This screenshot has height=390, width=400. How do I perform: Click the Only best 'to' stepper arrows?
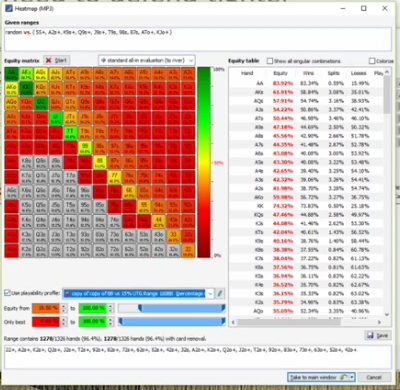click(111, 322)
